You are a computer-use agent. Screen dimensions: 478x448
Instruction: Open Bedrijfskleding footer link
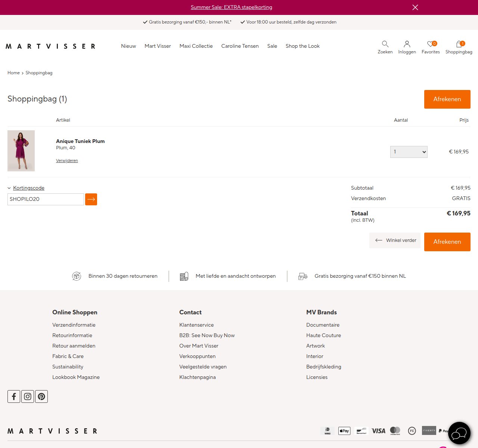tap(324, 367)
